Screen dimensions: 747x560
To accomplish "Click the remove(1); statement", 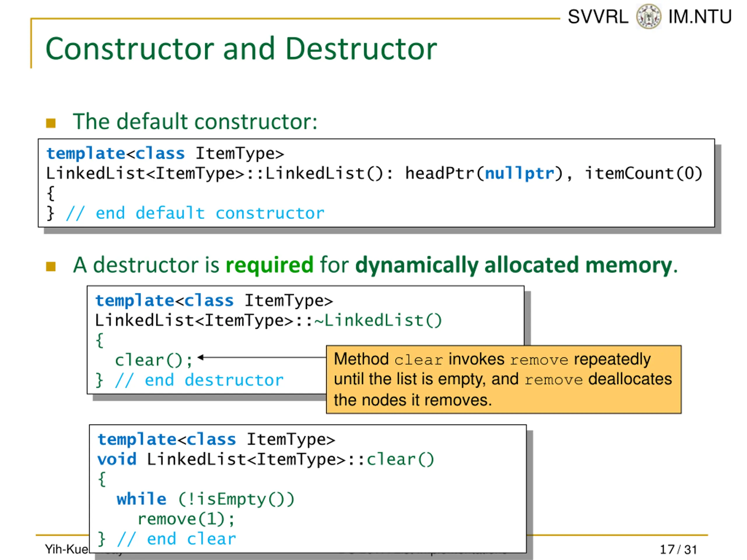I will point(186,519).
